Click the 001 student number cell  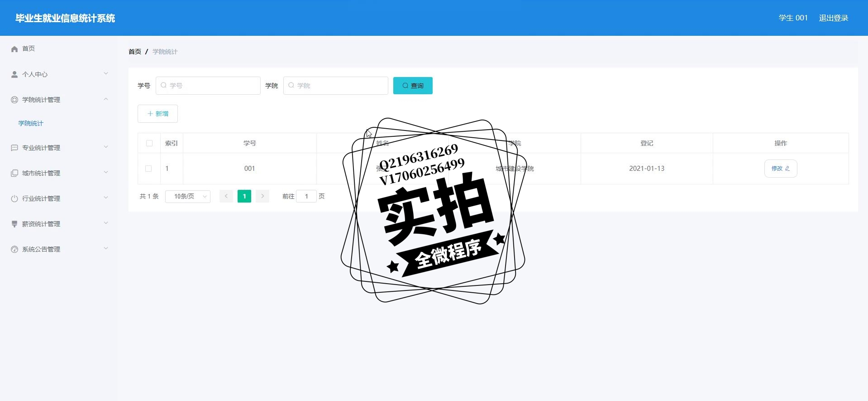pos(250,169)
